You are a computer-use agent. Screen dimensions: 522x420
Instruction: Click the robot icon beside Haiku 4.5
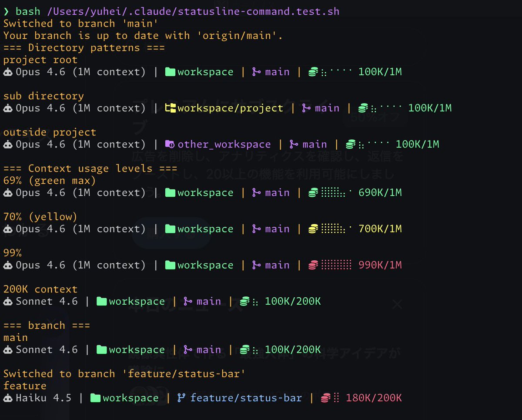(x=8, y=398)
